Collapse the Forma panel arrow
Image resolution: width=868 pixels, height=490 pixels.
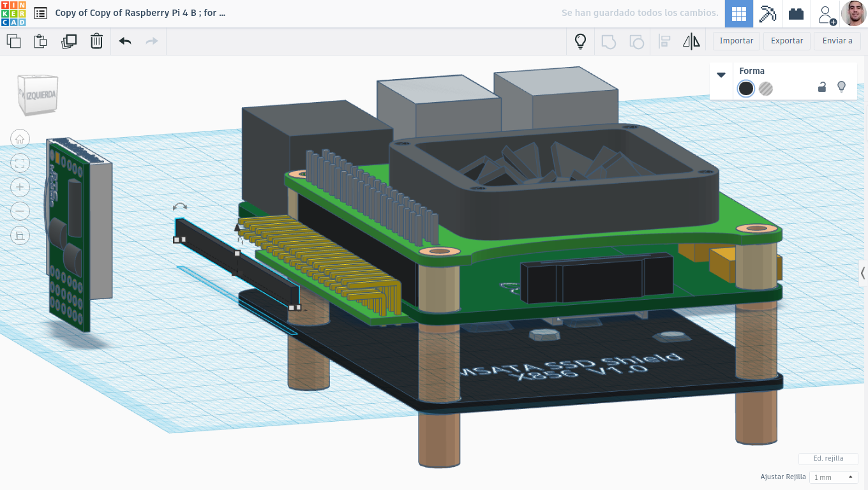pos(721,75)
